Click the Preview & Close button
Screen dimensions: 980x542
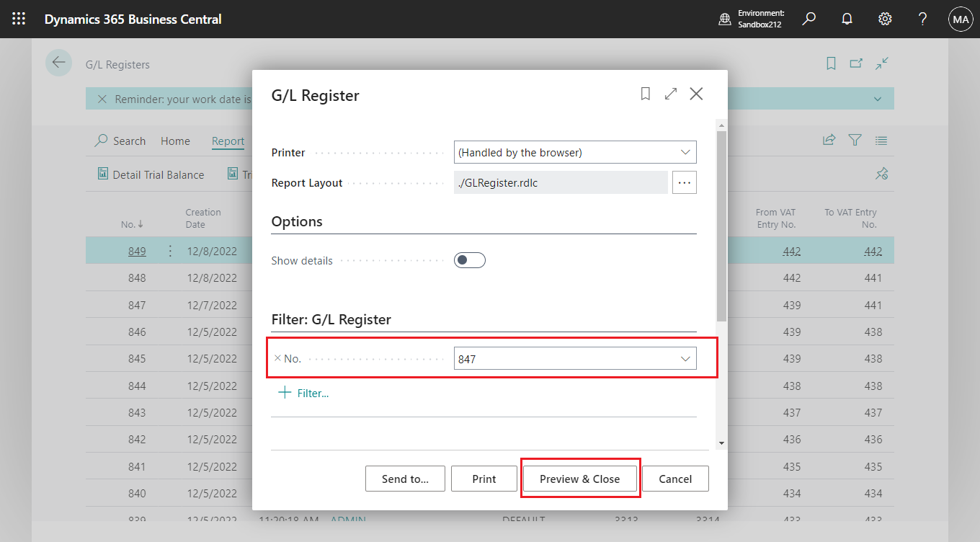coord(580,478)
